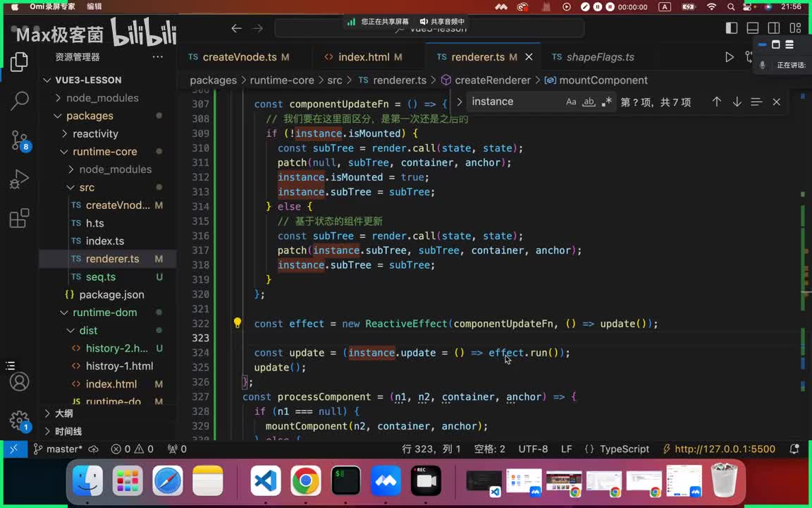812x508 pixels.
Task: Open the Extensions view
Action: (19, 218)
